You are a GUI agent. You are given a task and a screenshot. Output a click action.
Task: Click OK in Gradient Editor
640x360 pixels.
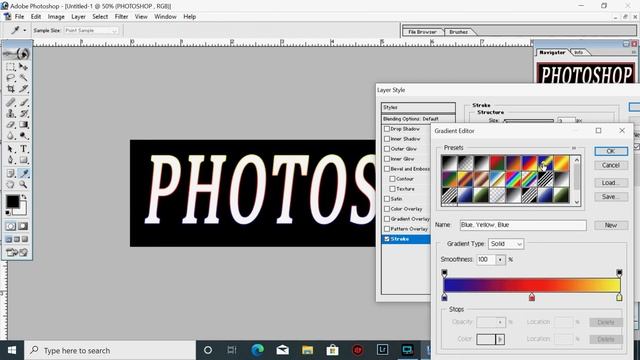(611, 151)
